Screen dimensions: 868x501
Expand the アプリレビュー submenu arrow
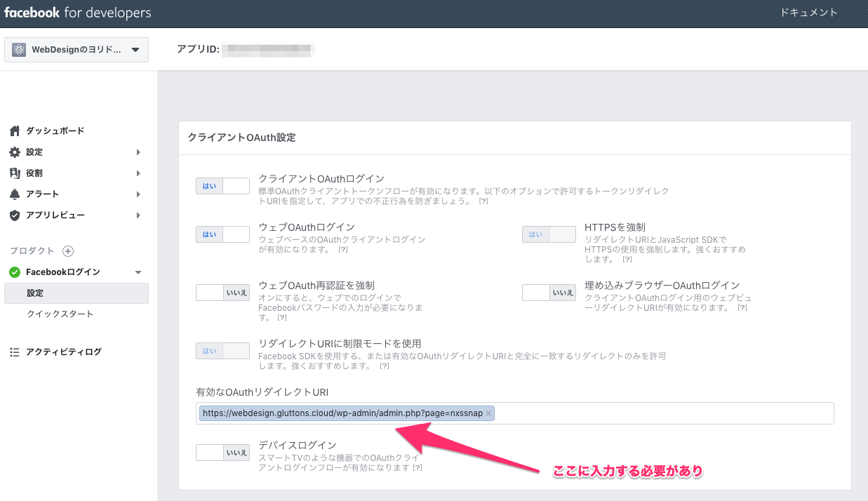138,215
